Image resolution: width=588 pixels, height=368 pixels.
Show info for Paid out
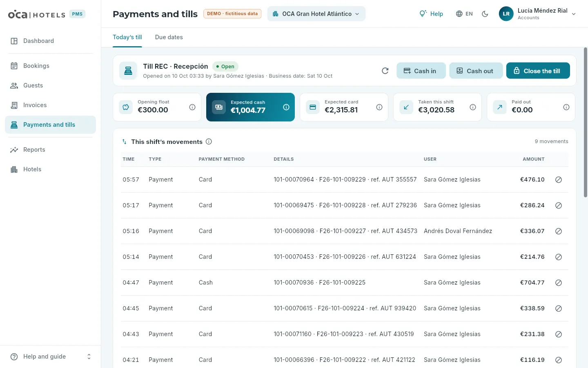pyautogui.click(x=566, y=107)
